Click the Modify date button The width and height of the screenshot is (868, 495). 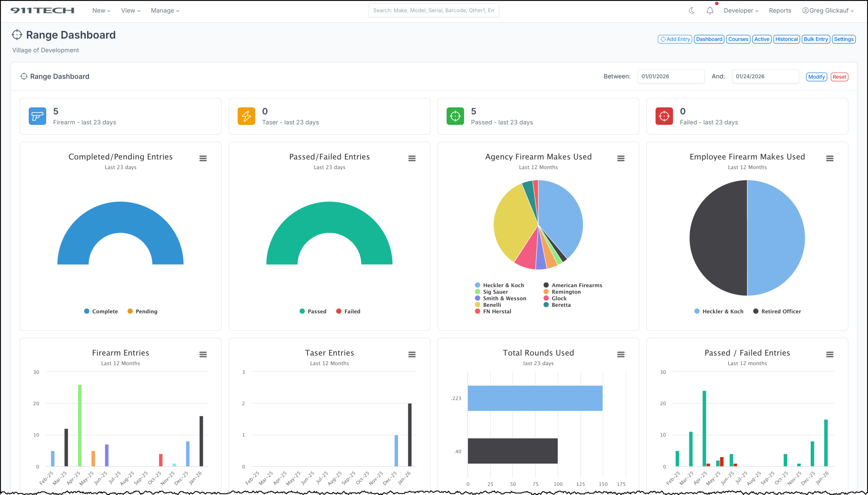click(x=816, y=77)
